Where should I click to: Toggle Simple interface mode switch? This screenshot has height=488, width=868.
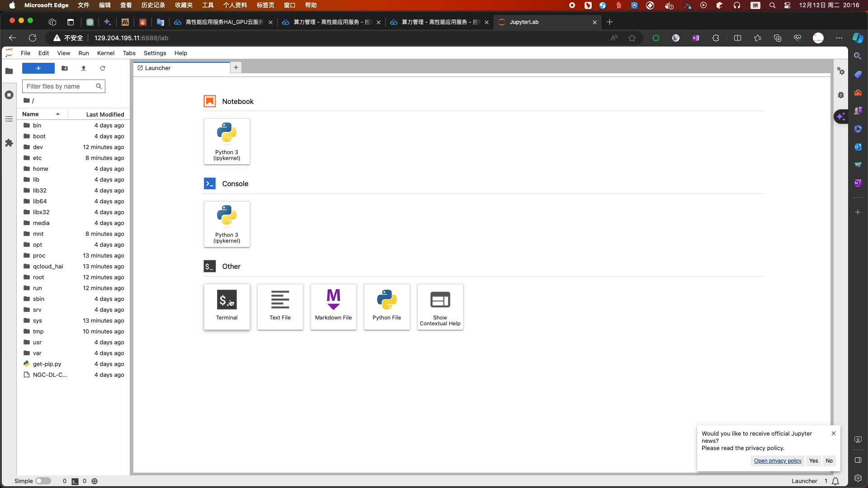coord(43,481)
